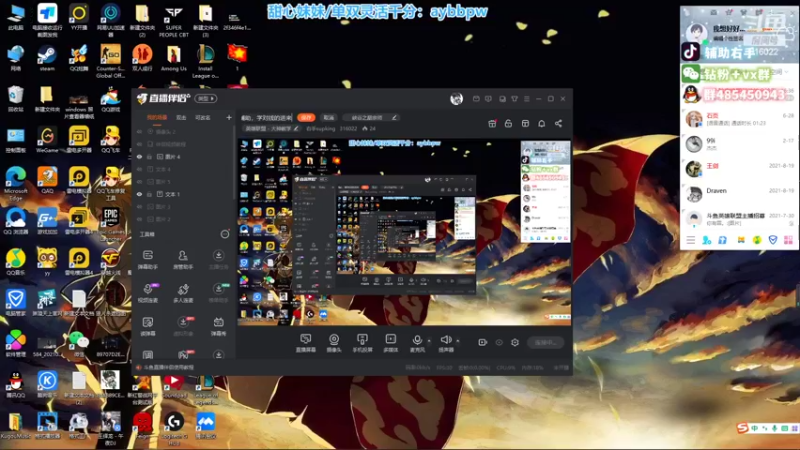This screenshot has height=450, width=800.
Task: Click the add-friend icon in QQ panel bottom bar
Action: click(707, 240)
